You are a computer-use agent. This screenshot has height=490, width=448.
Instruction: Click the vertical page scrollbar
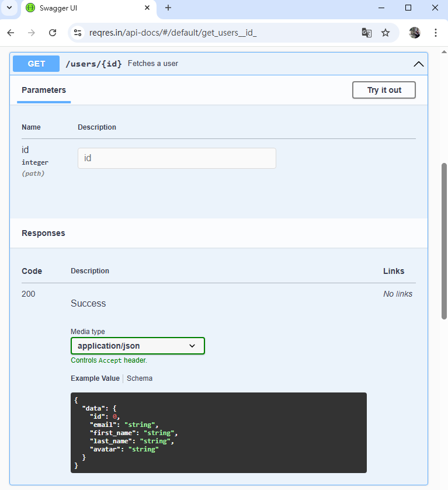[x=444, y=239]
